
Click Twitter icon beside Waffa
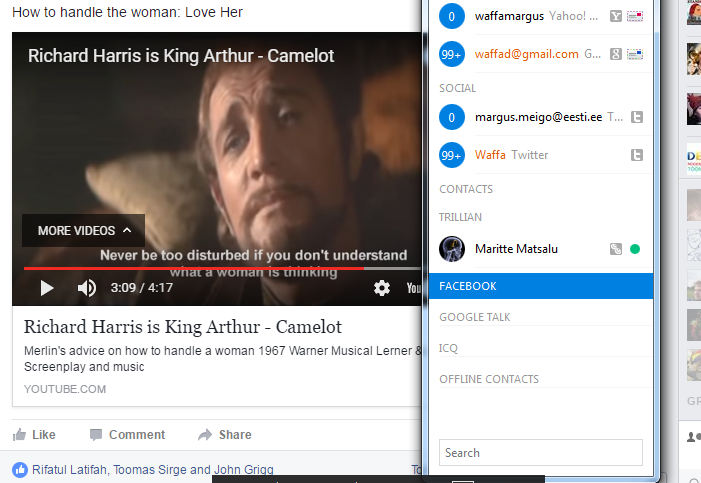(x=637, y=155)
